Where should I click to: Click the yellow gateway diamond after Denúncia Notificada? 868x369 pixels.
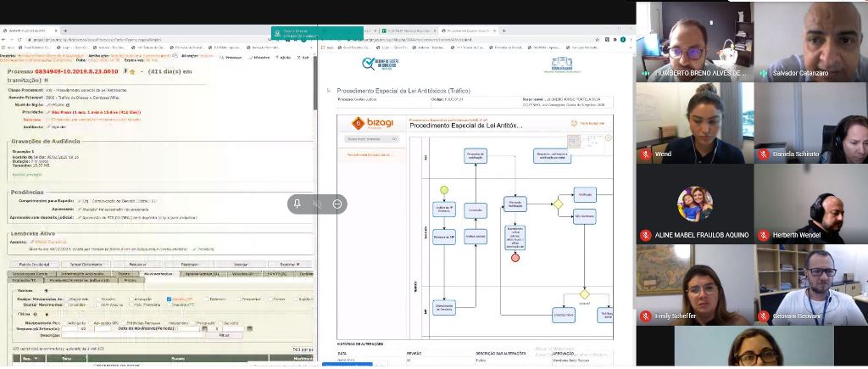point(558,204)
